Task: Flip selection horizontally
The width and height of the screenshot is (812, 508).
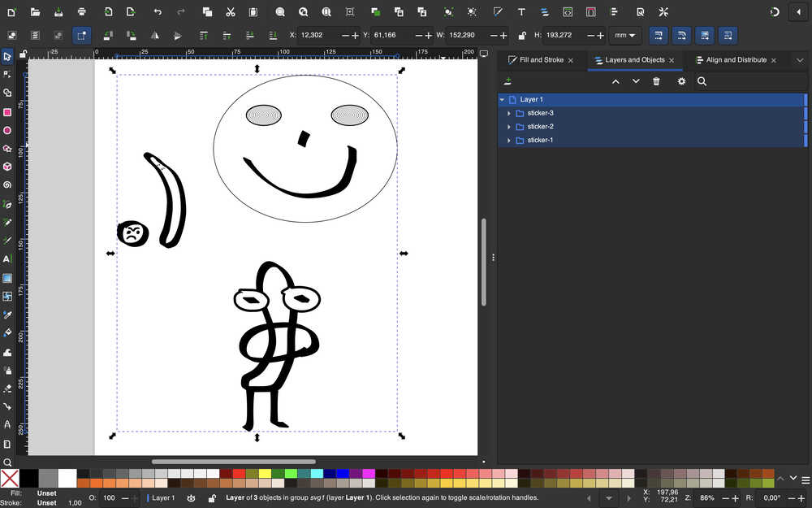Action: 154,36
